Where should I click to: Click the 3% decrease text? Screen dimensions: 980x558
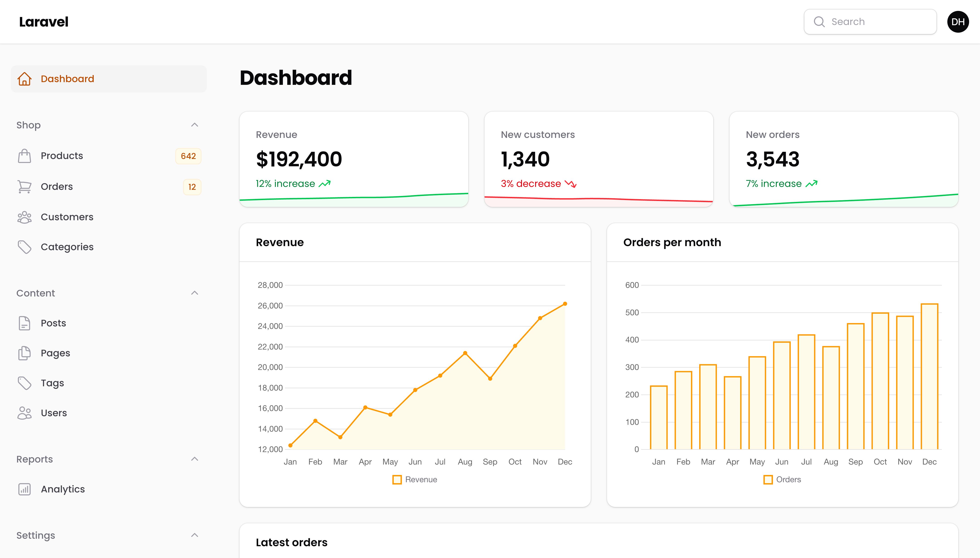(x=531, y=184)
